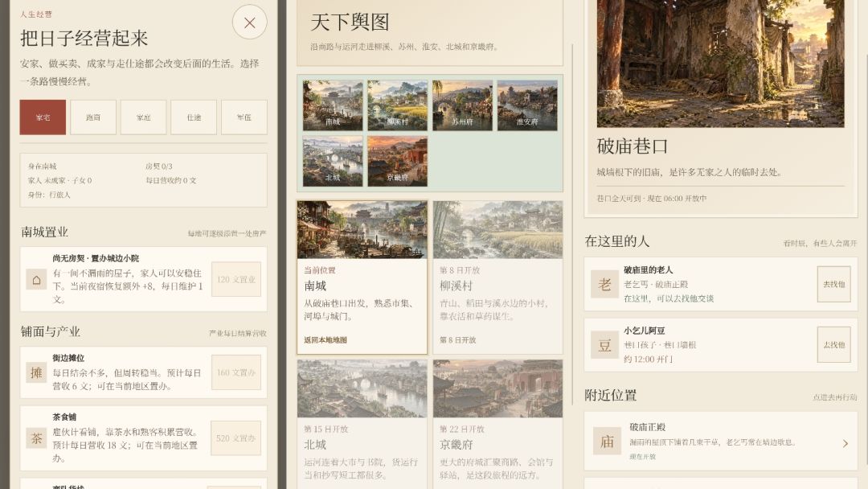Click 去找他 for 破庙里的老人
The image size is (868, 489).
coord(833,284)
